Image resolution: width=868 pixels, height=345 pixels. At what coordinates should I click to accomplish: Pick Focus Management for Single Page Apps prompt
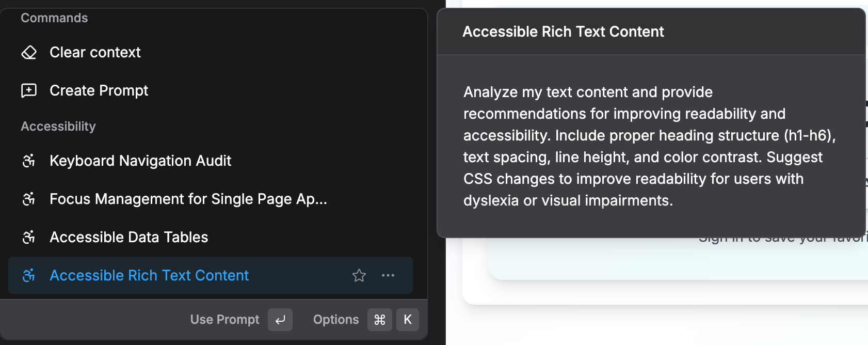click(x=188, y=199)
